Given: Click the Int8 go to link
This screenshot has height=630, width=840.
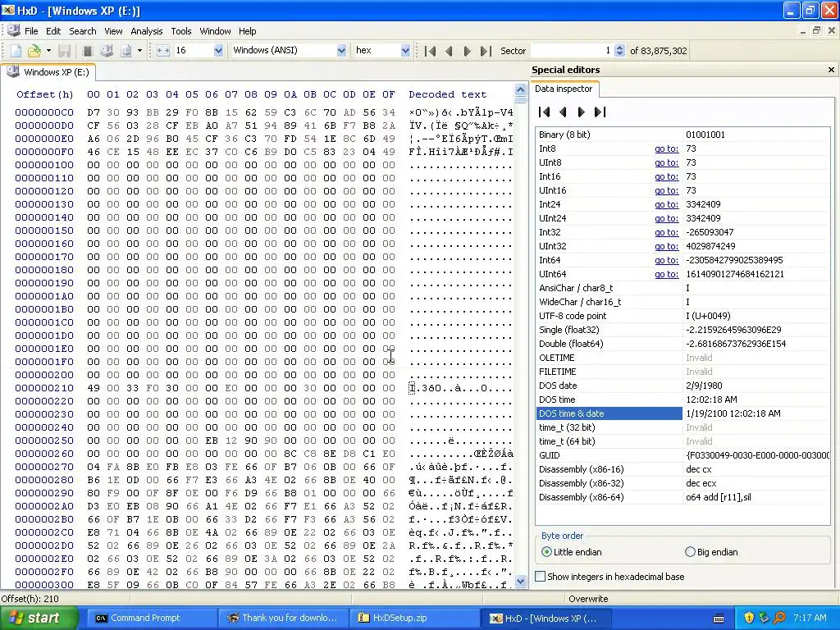Looking at the screenshot, I should coord(666,149).
